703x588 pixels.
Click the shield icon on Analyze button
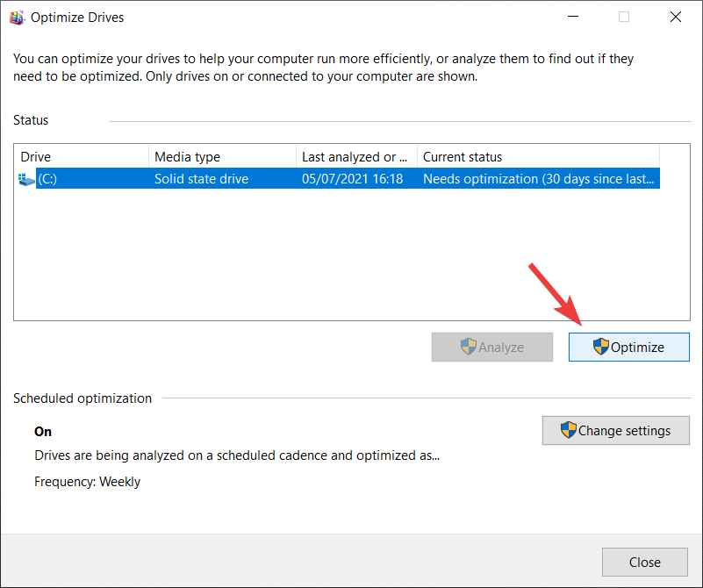tap(469, 347)
